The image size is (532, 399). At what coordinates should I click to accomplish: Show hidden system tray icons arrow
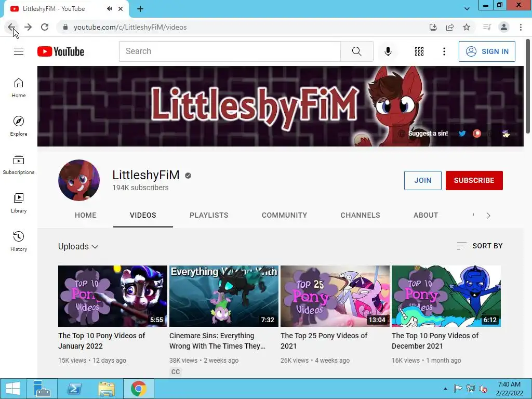click(445, 389)
